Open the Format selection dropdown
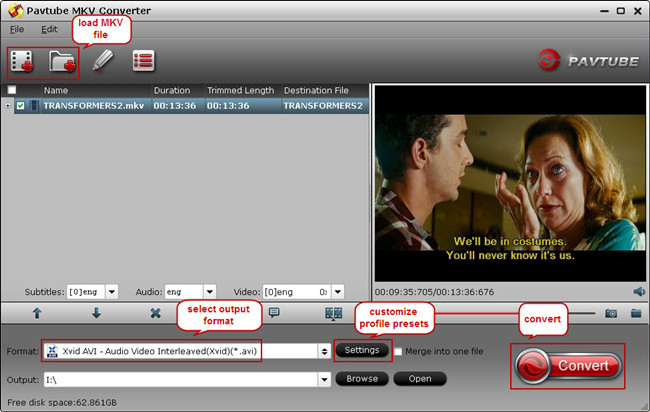This screenshot has height=412, width=650. 324,351
